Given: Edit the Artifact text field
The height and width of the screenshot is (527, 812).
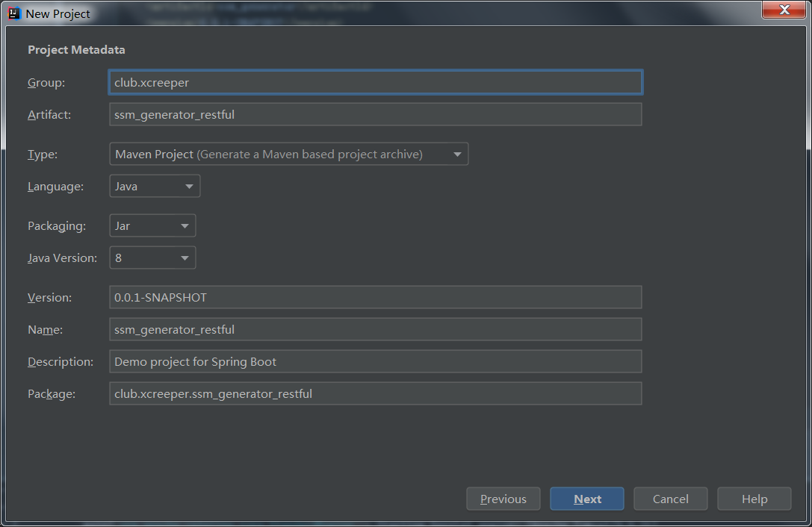Looking at the screenshot, I should click(x=376, y=114).
